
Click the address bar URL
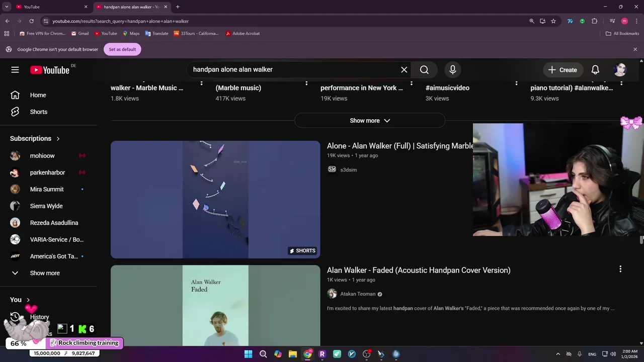click(x=121, y=21)
